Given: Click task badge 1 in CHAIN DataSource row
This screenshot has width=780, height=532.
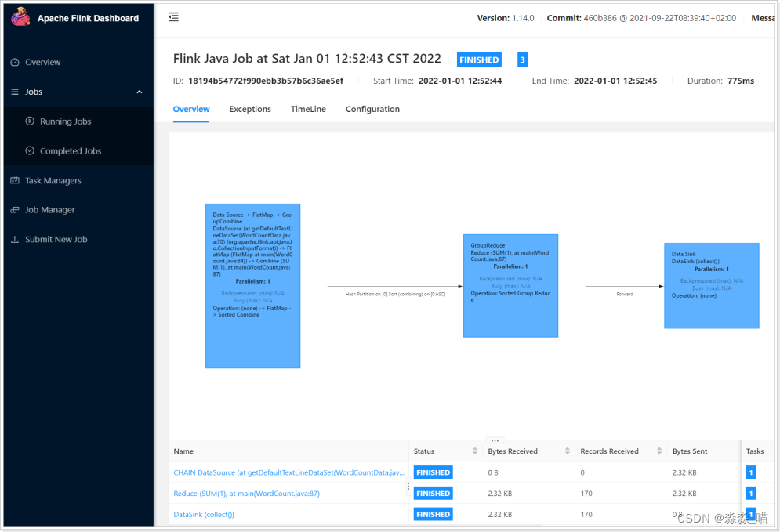Looking at the screenshot, I should [751, 472].
